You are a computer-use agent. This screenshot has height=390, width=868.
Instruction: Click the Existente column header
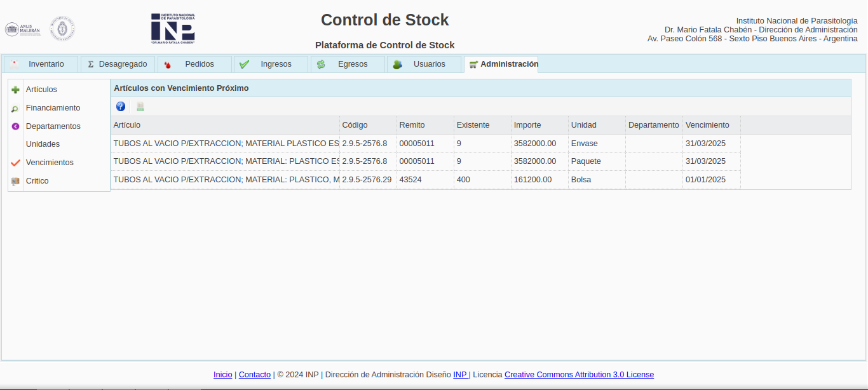point(473,125)
